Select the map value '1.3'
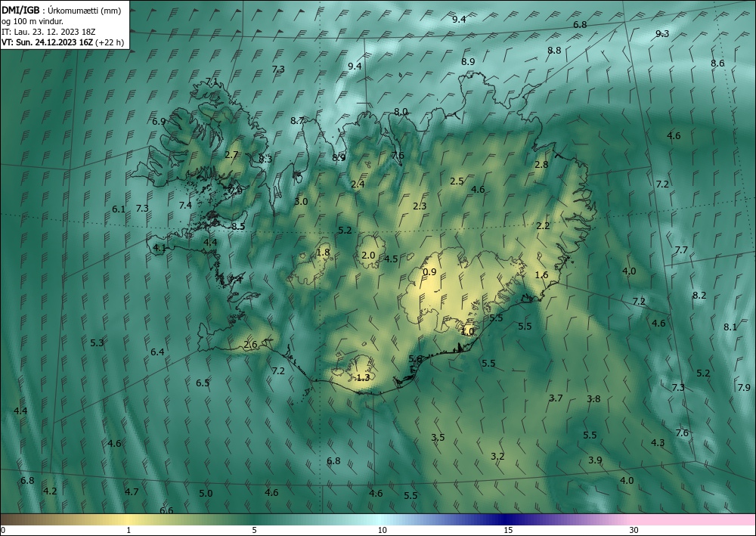The width and height of the screenshot is (756, 536). [x=363, y=377]
